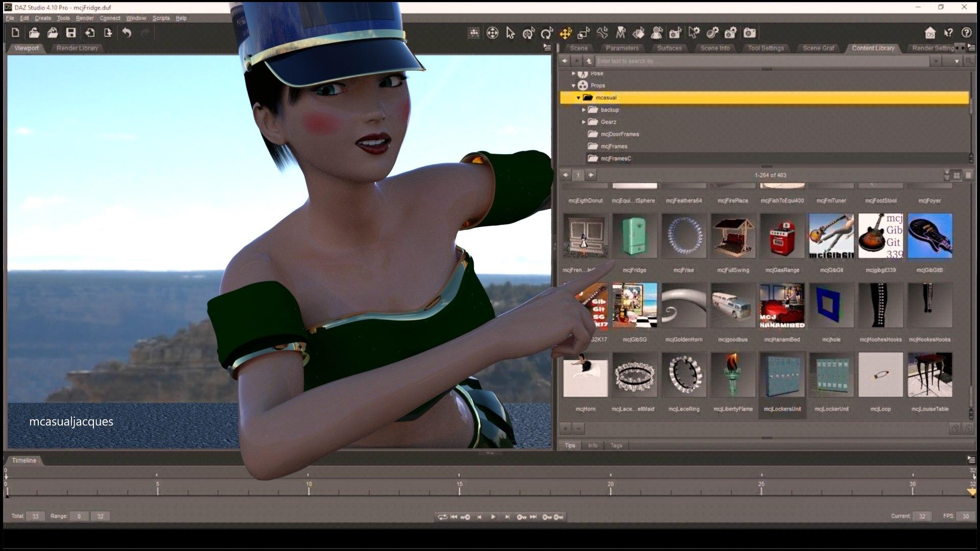
Task: Collapse the mcasual folder
Action: [x=578, y=98]
